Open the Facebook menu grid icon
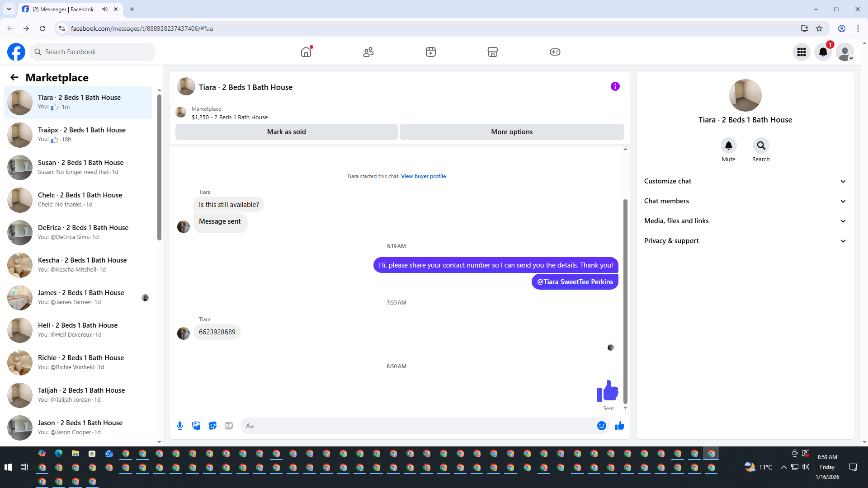 coord(801,52)
